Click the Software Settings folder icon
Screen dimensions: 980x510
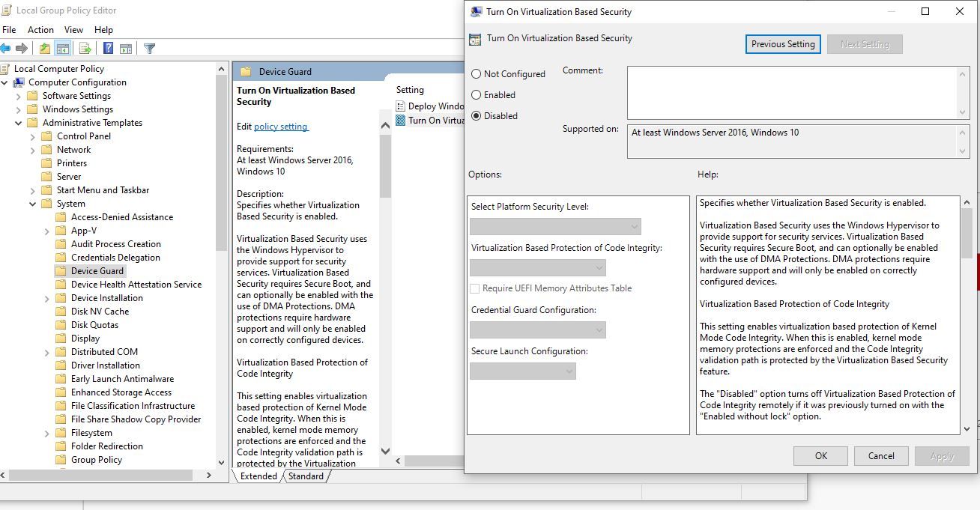pyautogui.click(x=32, y=96)
